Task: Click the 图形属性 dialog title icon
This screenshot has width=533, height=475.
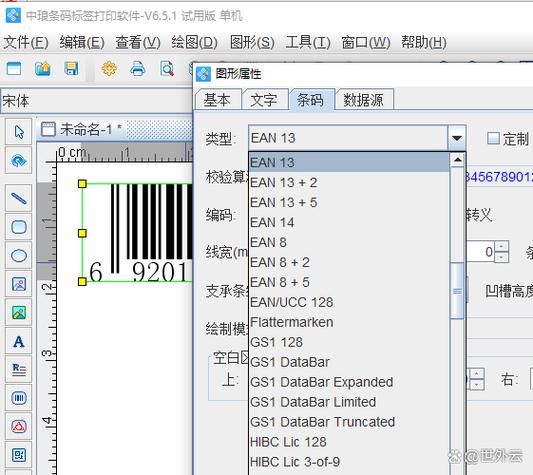Action: 203,74
